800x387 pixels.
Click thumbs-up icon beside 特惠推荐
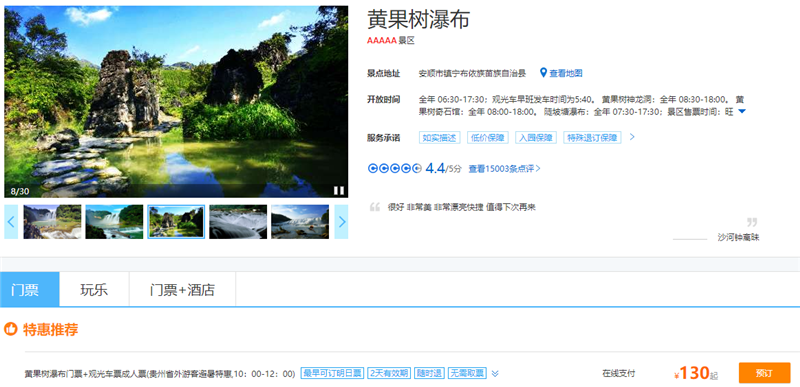tap(11, 329)
